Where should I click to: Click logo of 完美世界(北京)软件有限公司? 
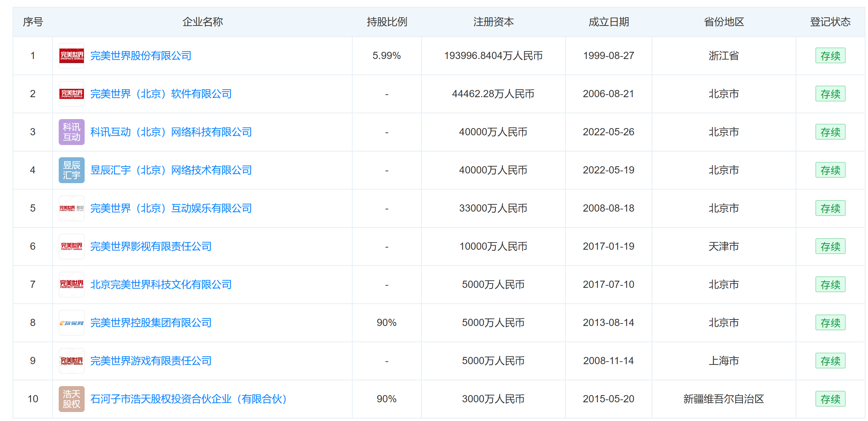point(72,94)
